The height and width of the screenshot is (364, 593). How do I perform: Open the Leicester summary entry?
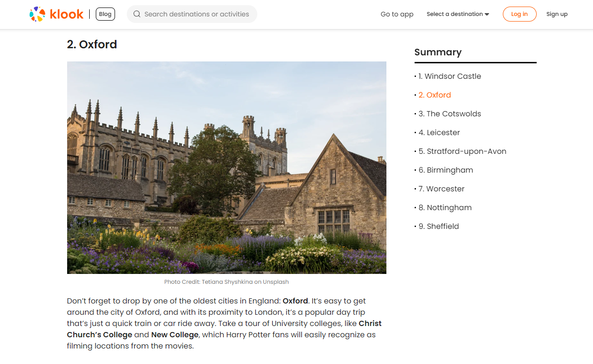pyautogui.click(x=441, y=132)
